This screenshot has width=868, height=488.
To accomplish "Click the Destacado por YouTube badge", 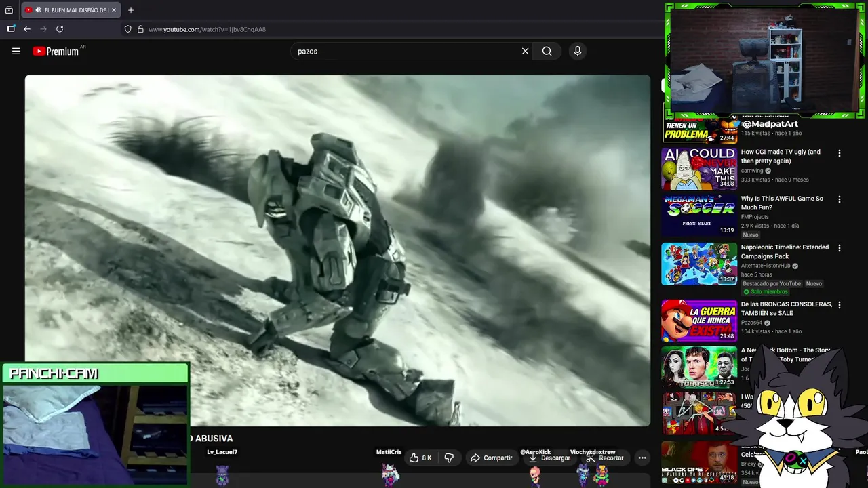I will 772,283.
